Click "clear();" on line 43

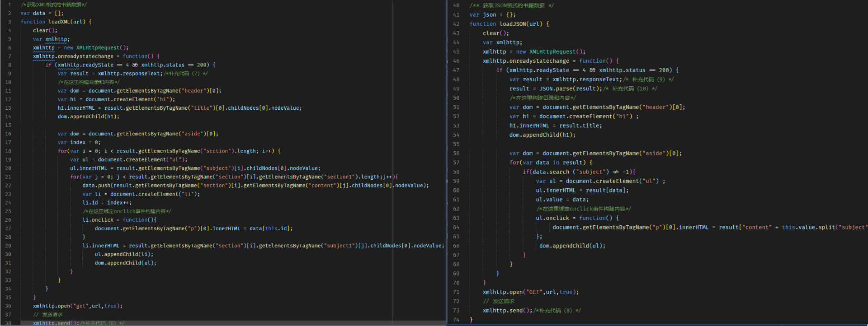point(496,33)
